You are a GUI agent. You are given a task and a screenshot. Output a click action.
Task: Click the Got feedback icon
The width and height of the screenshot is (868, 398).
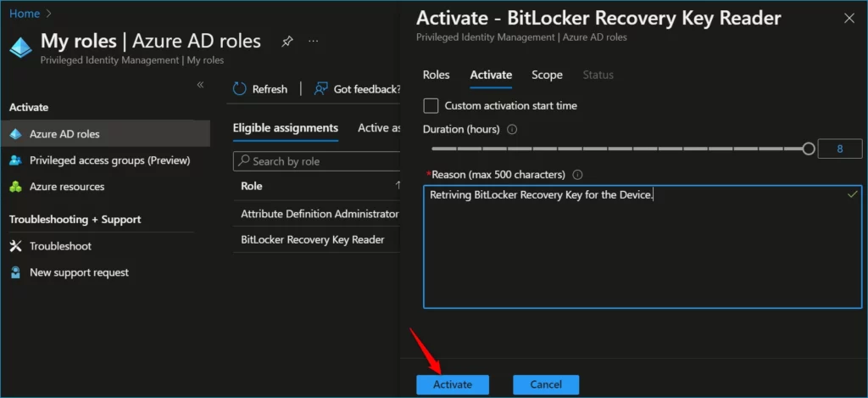point(320,89)
